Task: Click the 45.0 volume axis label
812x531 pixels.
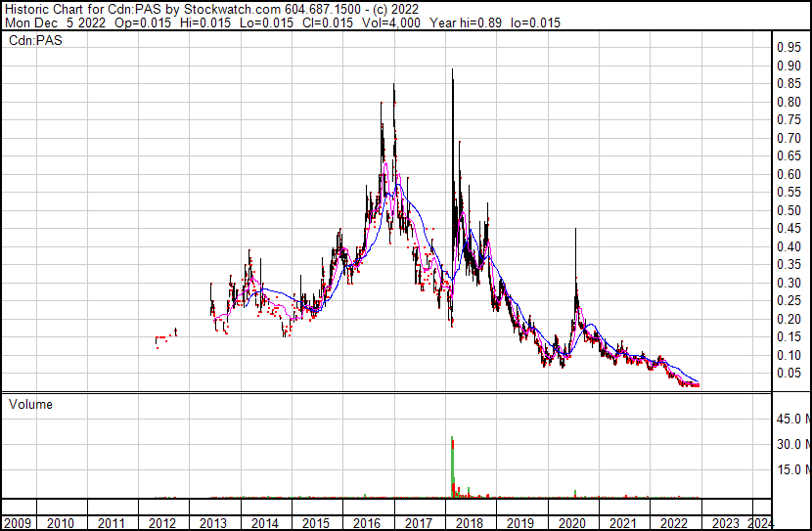Action: point(790,419)
